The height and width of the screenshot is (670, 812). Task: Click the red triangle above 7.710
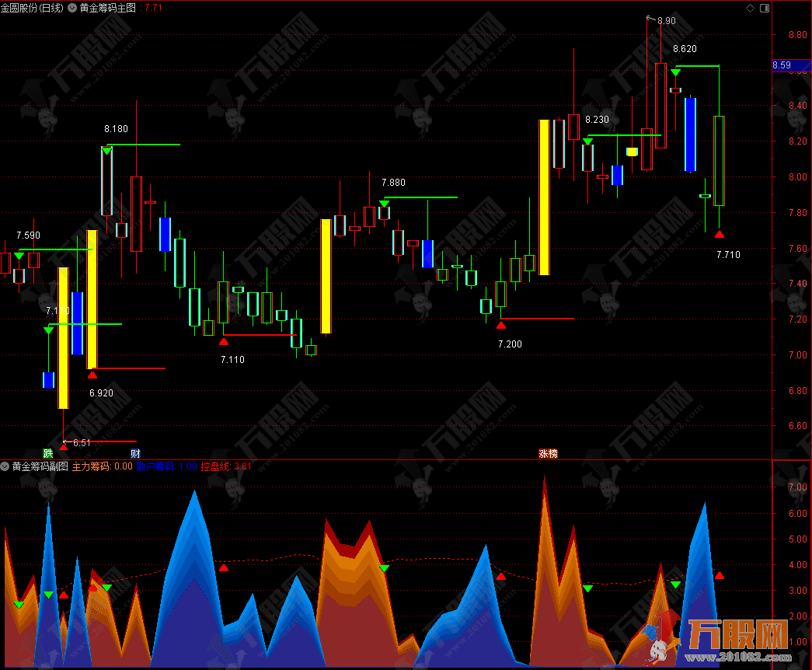(x=719, y=234)
